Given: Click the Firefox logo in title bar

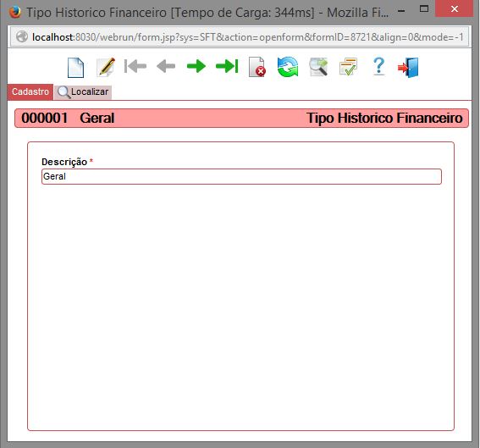Looking at the screenshot, I should pyautogui.click(x=14, y=12).
